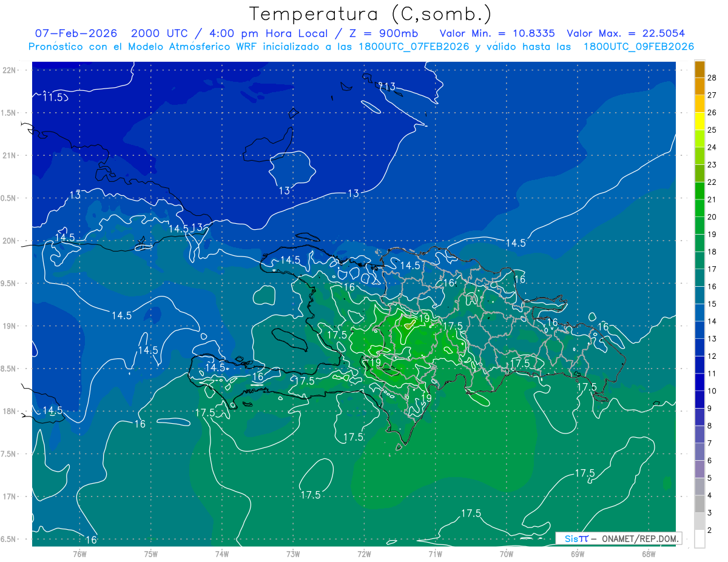Click legend value '12' on color bar
728x562 pixels.
(712, 356)
